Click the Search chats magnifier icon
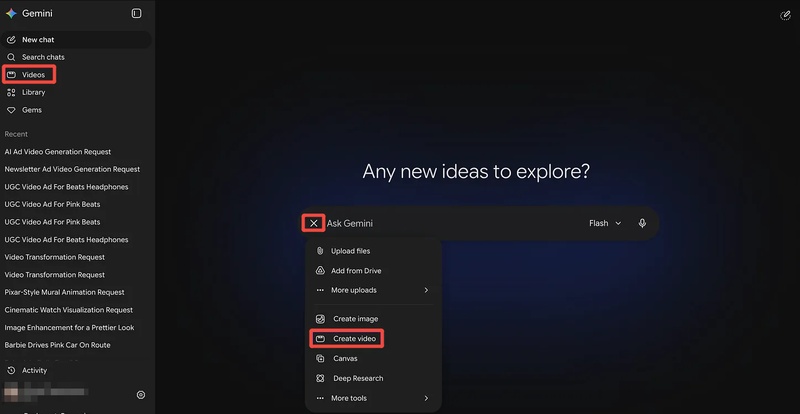 11,57
